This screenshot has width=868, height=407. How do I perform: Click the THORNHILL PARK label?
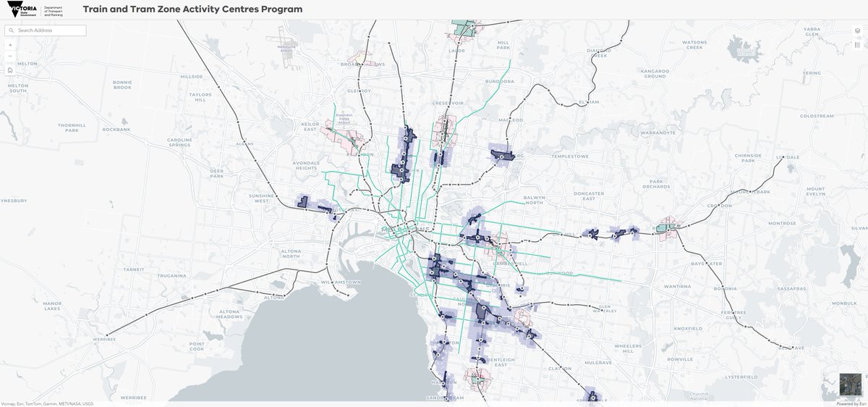(71, 128)
